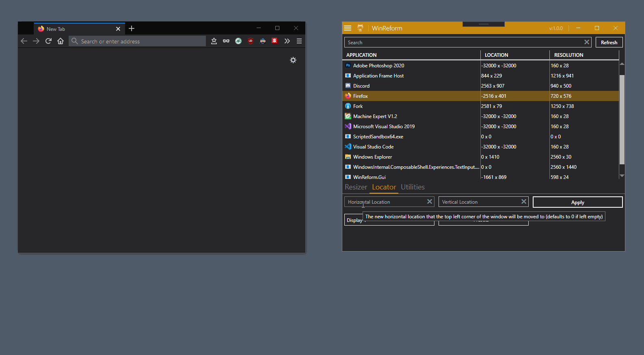This screenshot has width=644, height=355.
Task: Click the green circular extension icon
Action: point(238,41)
